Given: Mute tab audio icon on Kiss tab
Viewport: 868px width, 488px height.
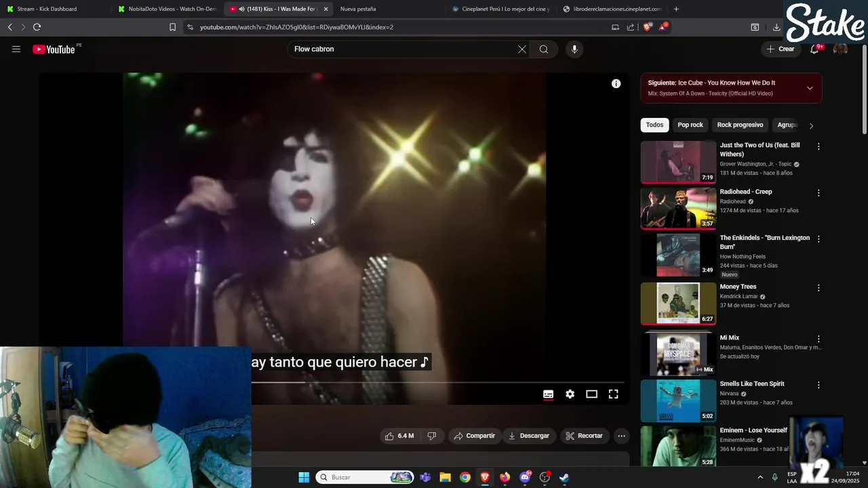Looking at the screenshot, I should point(241,9).
